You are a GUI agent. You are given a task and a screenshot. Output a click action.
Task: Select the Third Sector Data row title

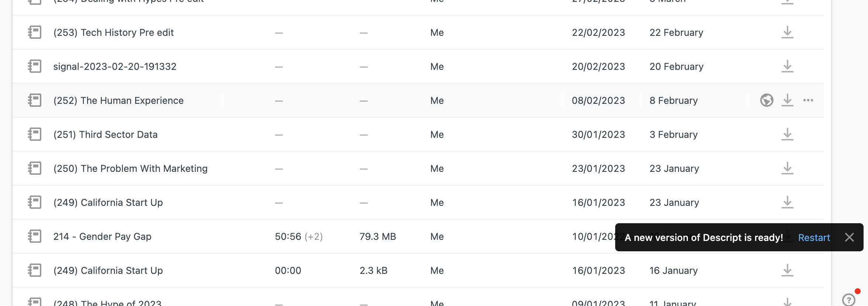105,135
